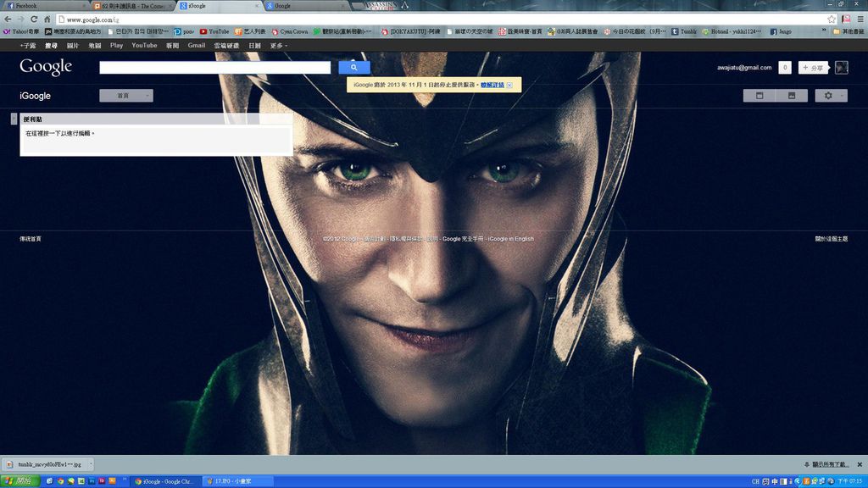Expand the 更多 dropdown in the black bar

pyautogui.click(x=278, y=46)
